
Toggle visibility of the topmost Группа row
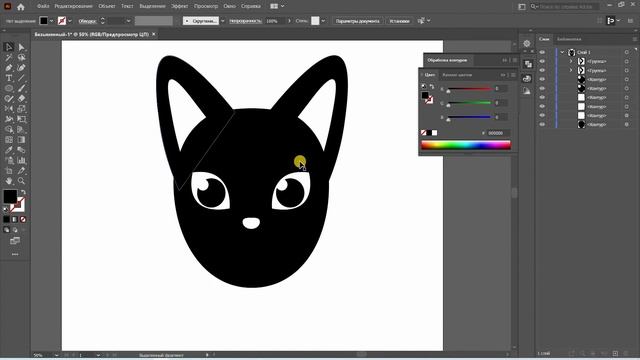coord(542,61)
